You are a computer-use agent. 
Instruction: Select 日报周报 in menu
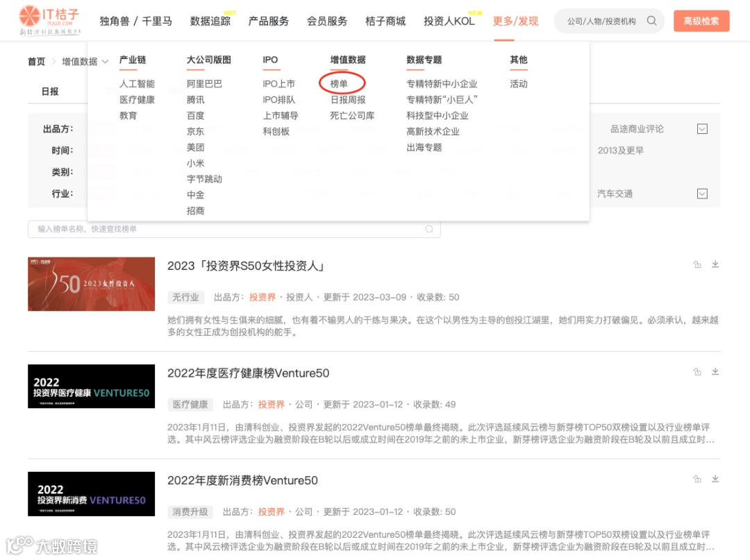pos(348,99)
